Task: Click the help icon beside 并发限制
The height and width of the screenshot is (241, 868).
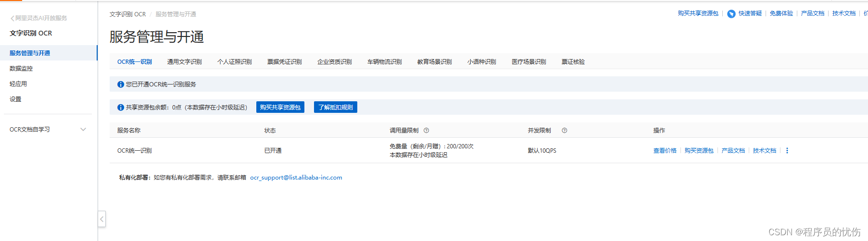Action: [x=565, y=131]
